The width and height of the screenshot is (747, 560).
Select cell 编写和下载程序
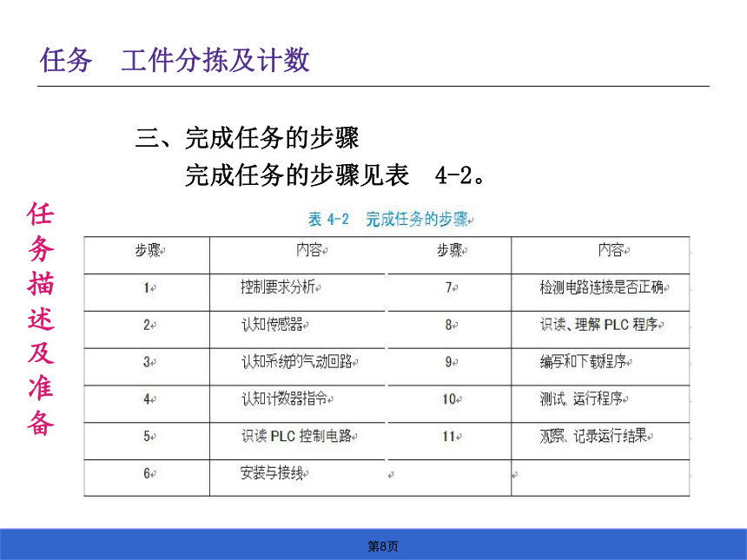(600, 366)
